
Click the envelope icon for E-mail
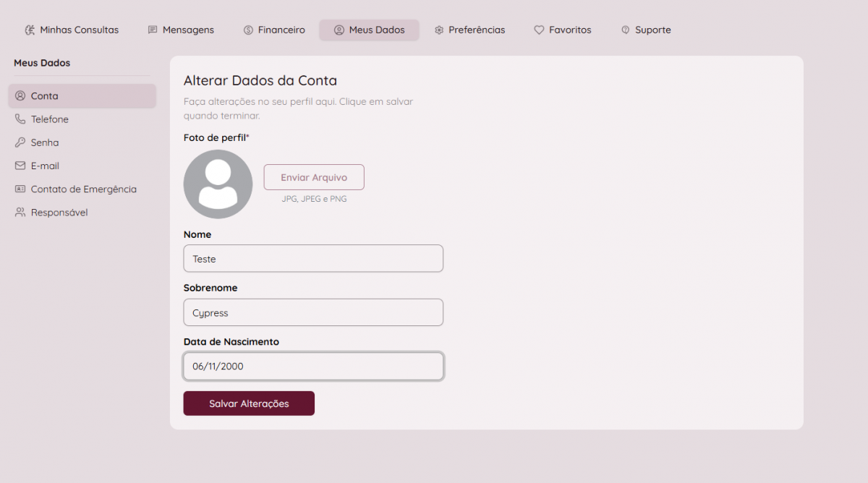[x=20, y=166]
